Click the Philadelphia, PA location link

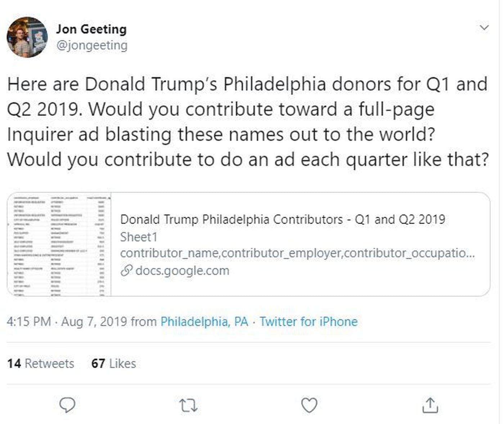click(204, 321)
